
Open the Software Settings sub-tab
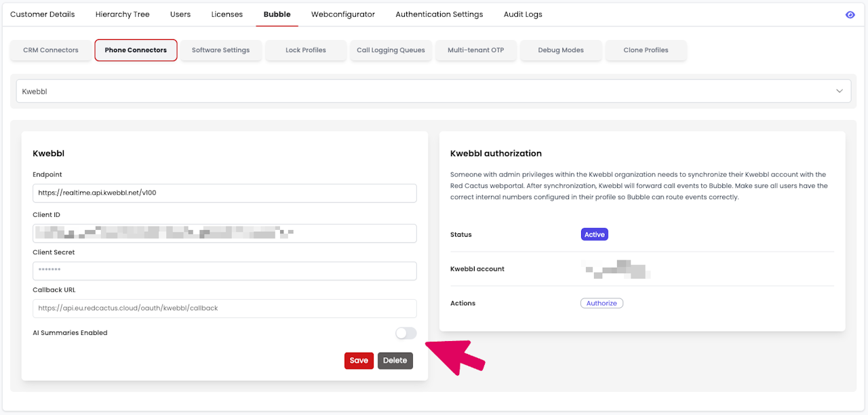pos(220,50)
